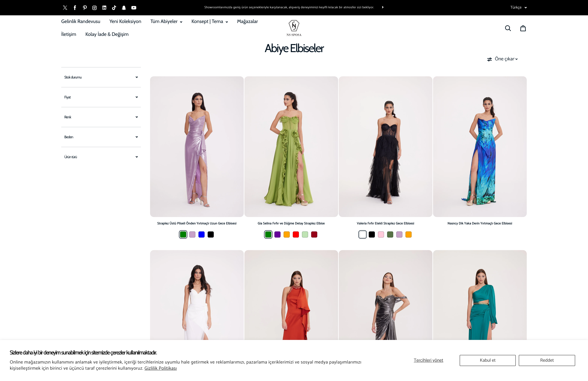
Task: Open the Instagram profile icon
Action: click(x=94, y=8)
